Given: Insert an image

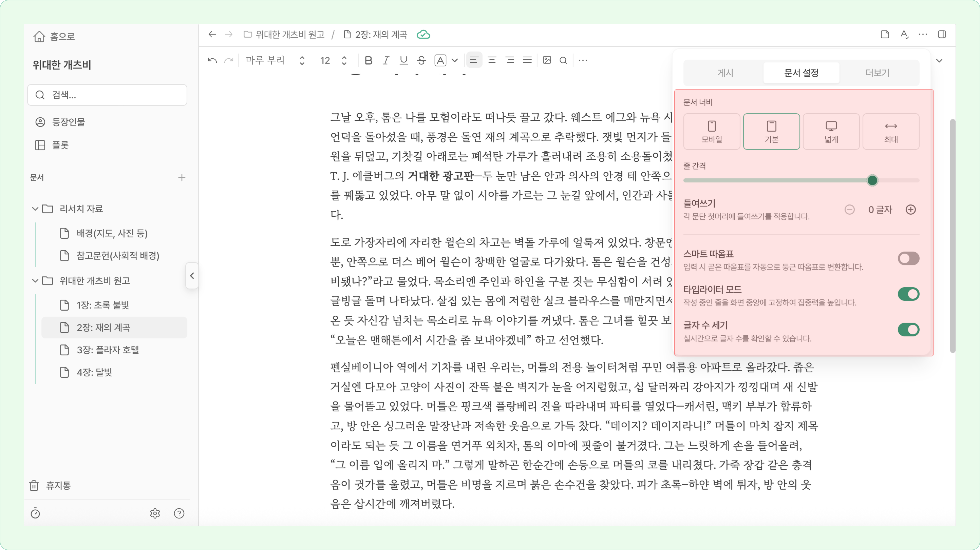Looking at the screenshot, I should [x=547, y=60].
